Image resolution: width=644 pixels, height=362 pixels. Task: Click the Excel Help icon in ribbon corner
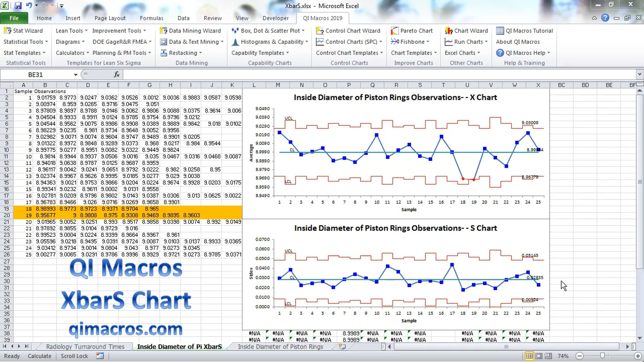(x=605, y=18)
